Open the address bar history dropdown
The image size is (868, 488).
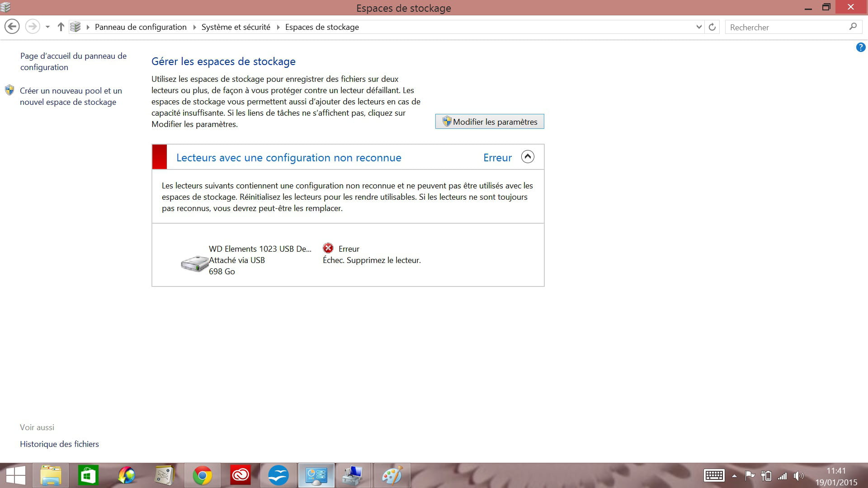(x=699, y=27)
